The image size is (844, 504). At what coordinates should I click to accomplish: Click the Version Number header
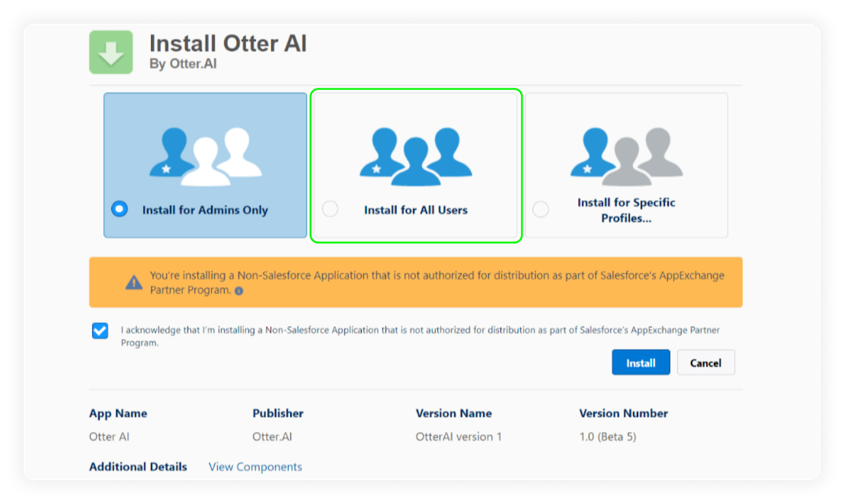[624, 413]
